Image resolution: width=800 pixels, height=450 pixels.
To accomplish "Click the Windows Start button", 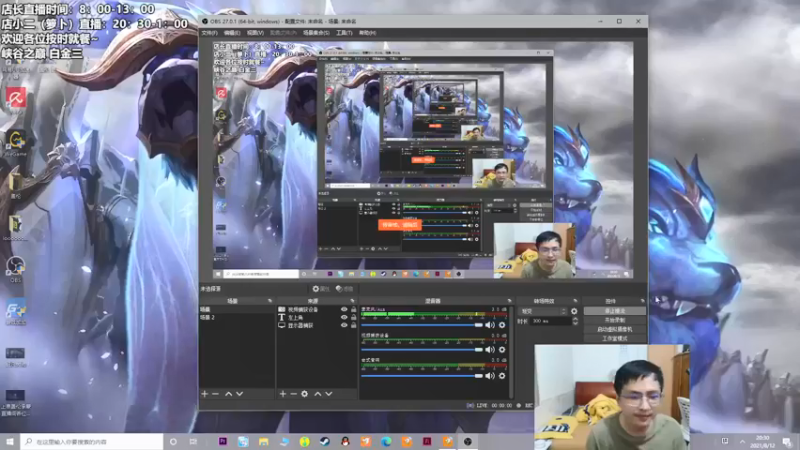I will point(10,441).
